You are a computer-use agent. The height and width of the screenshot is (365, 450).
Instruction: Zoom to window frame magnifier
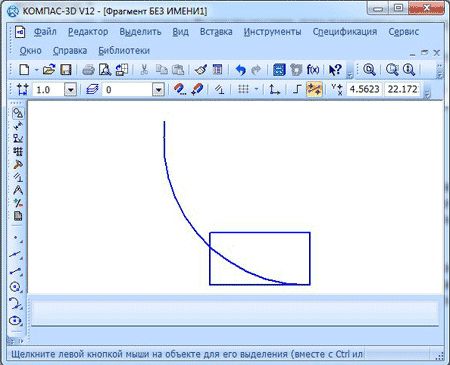(x=392, y=70)
